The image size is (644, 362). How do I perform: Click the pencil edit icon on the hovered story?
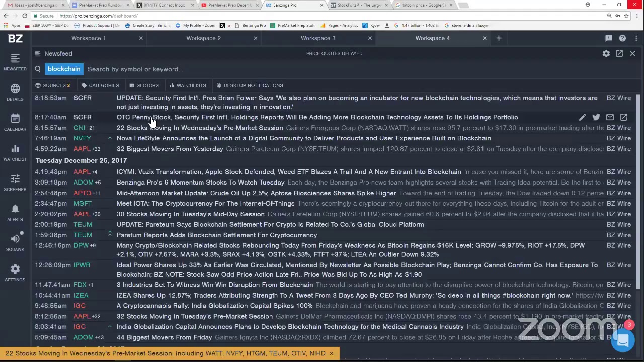pyautogui.click(x=582, y=117)
